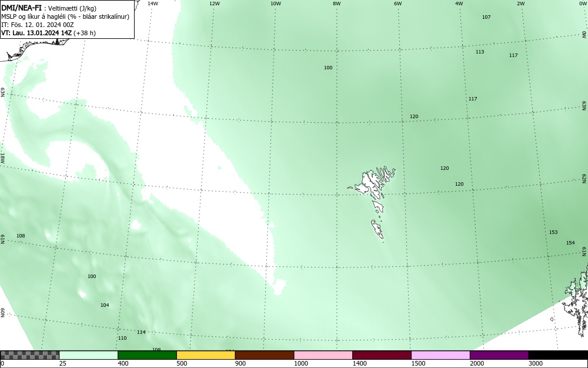Screen dimensions: 588x368
Task: Click the "4W" longitude label
Action: pyautogui.click(x=459, y=4)
